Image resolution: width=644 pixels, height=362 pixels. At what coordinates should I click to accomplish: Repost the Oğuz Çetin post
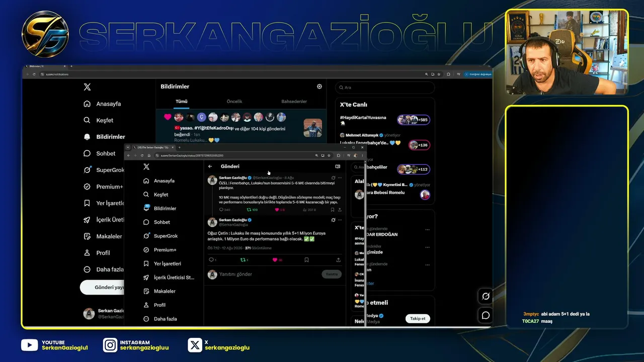243,260
